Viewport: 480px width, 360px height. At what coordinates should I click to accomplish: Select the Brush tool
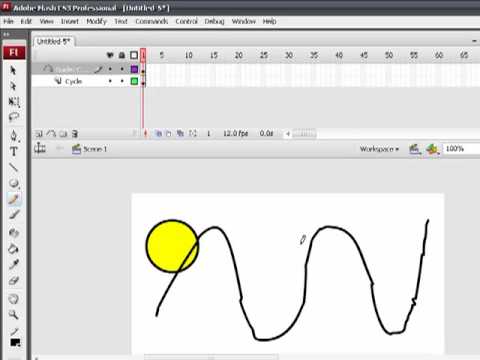(x=14, y=214)
